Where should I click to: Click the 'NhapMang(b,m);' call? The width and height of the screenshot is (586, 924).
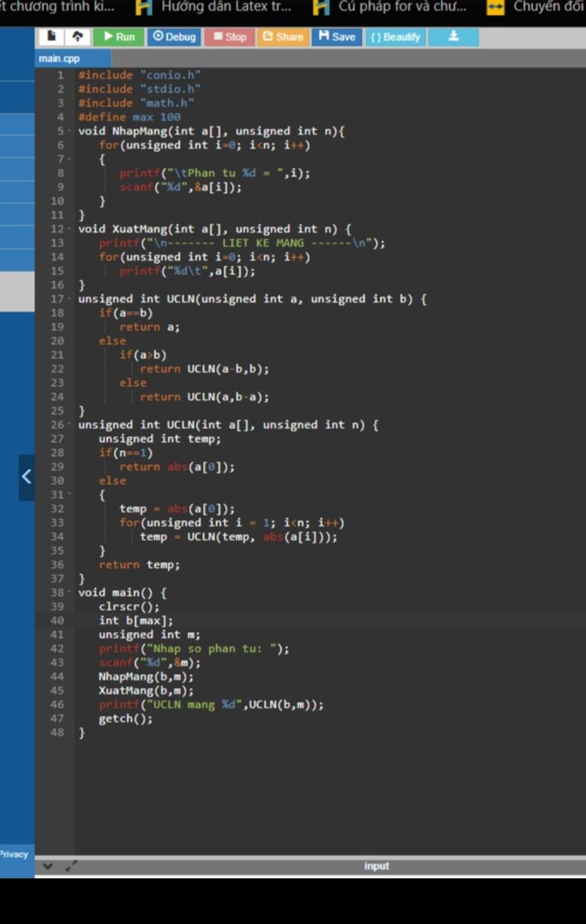[x=146, y=676]
